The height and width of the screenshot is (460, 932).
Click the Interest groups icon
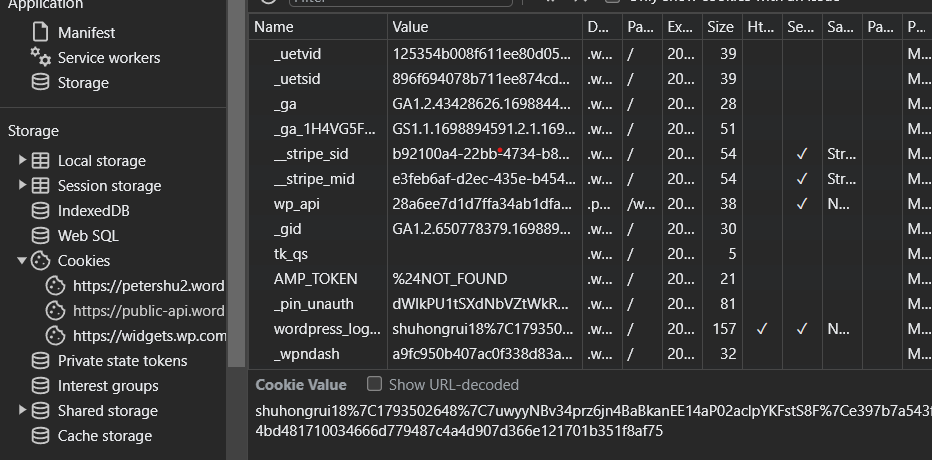point(40,386)
